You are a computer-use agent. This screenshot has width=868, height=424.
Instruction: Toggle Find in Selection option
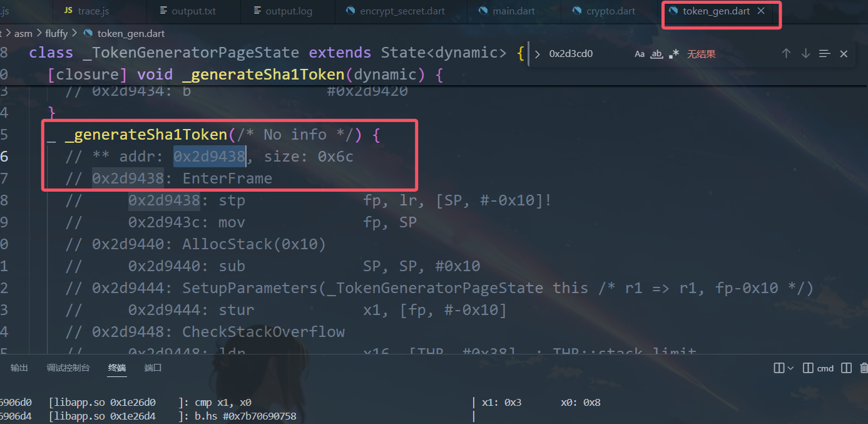coord(825,54)
